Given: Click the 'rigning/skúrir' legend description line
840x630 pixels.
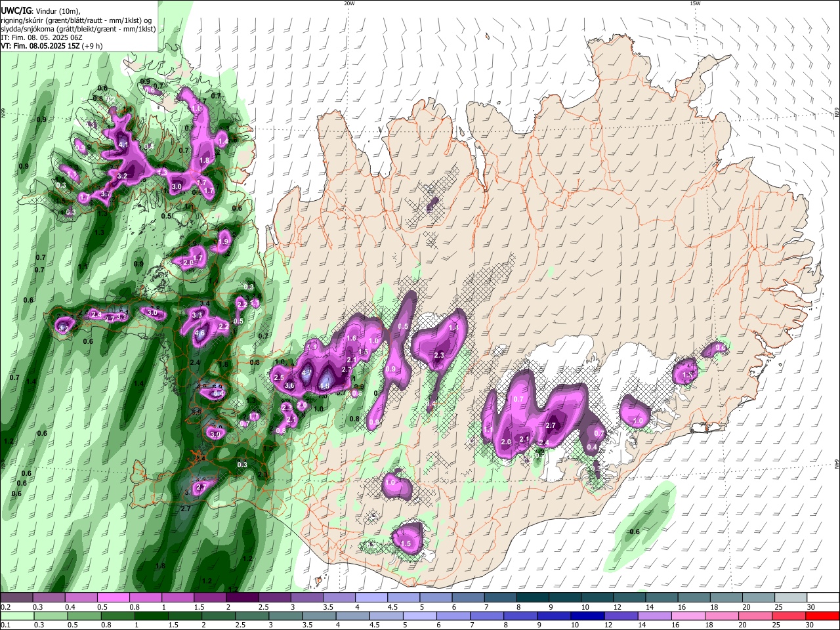Looking at the screenshot, I should 77,20.
